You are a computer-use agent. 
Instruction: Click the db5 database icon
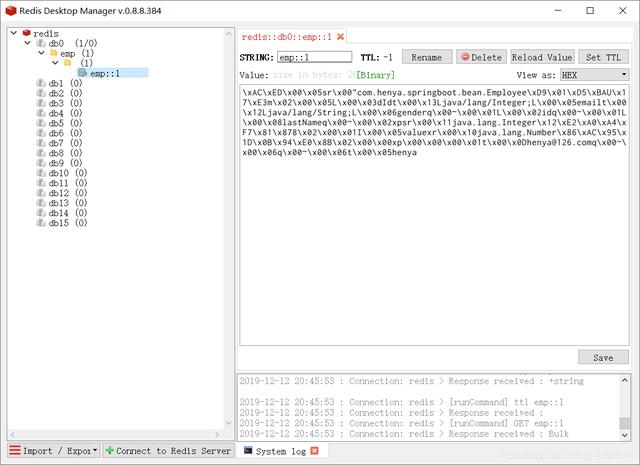pos(41,123)
